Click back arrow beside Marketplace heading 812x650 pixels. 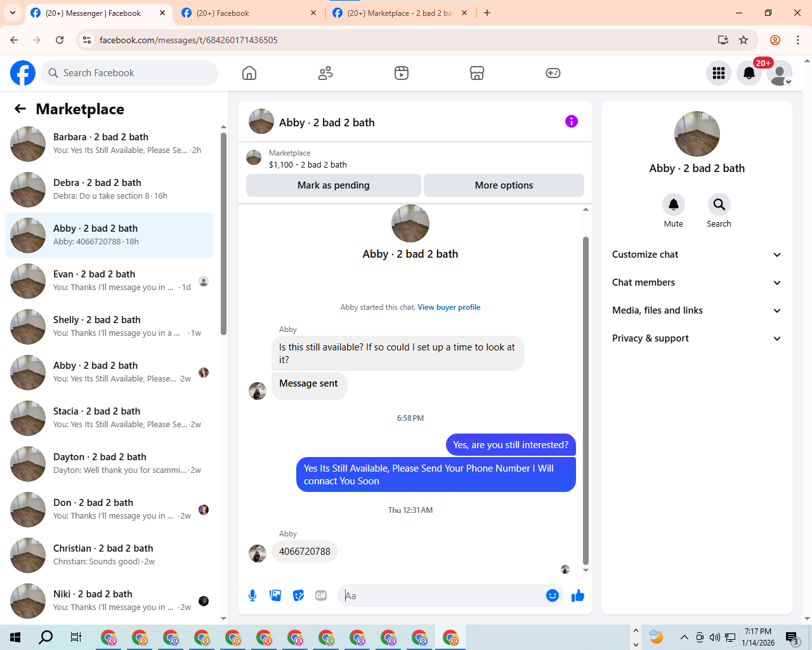point(20,109)
